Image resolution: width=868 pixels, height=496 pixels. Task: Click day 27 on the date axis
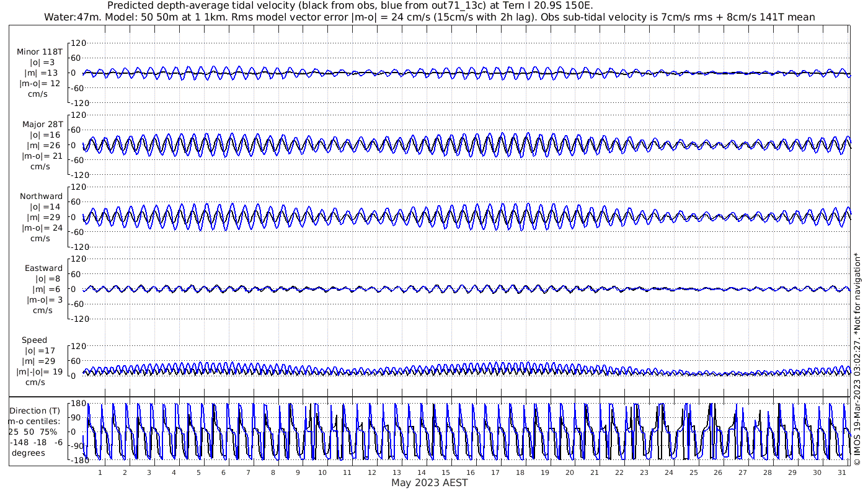point(742,472)
